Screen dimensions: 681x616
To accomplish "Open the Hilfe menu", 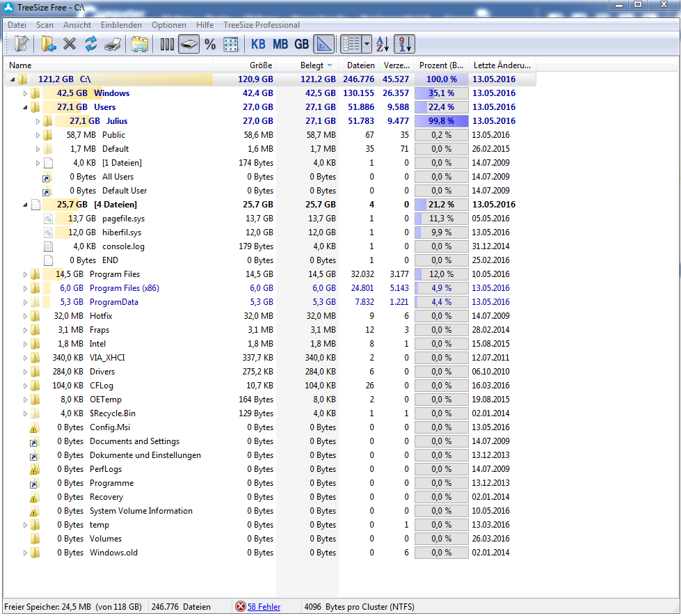I will pos(205,25).
